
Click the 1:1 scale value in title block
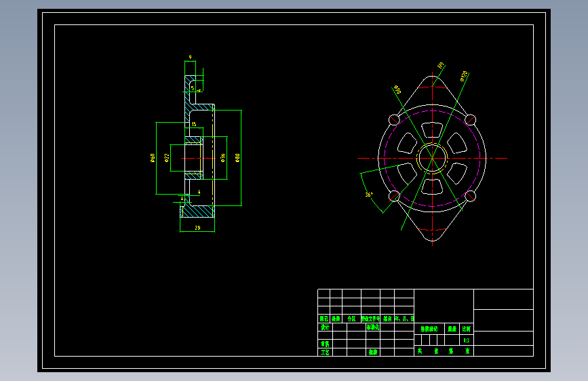click(x=466, y=340)
